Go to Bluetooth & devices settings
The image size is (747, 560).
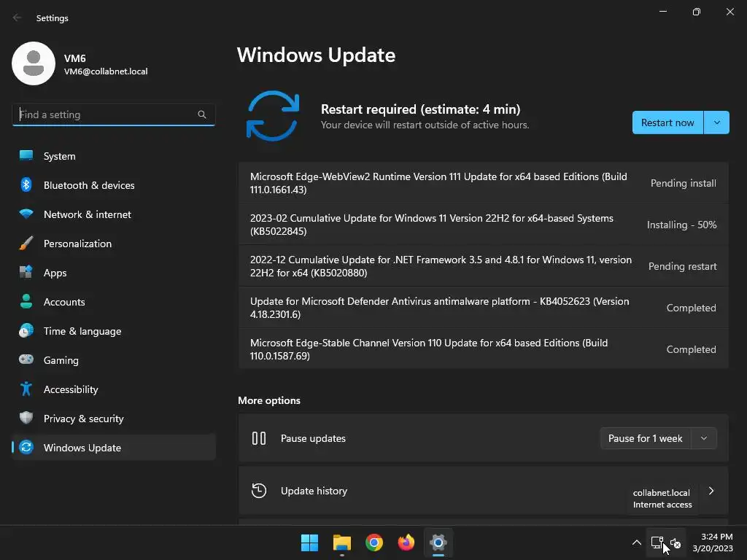point(113,184)
